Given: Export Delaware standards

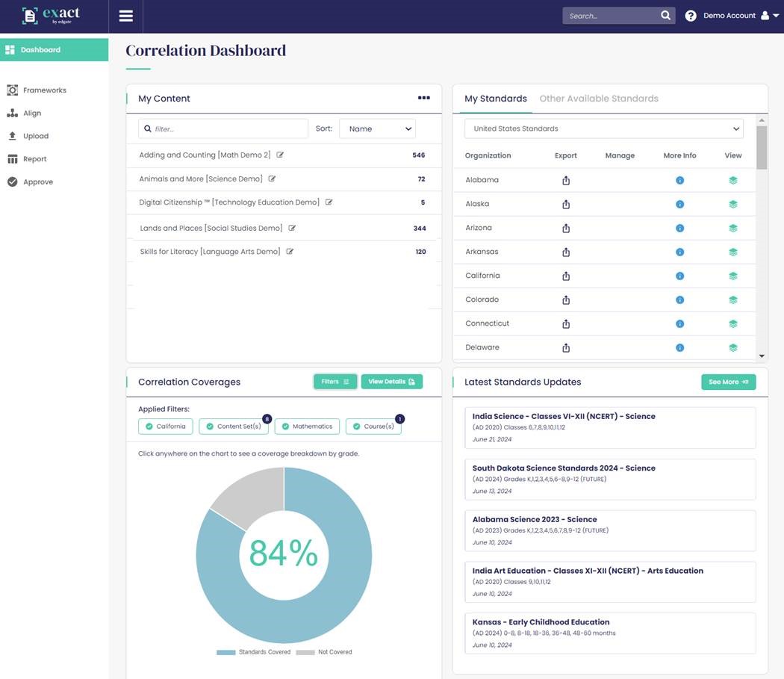Looking at the screenshot, I should pyautogui.click(x=565, y=348).
